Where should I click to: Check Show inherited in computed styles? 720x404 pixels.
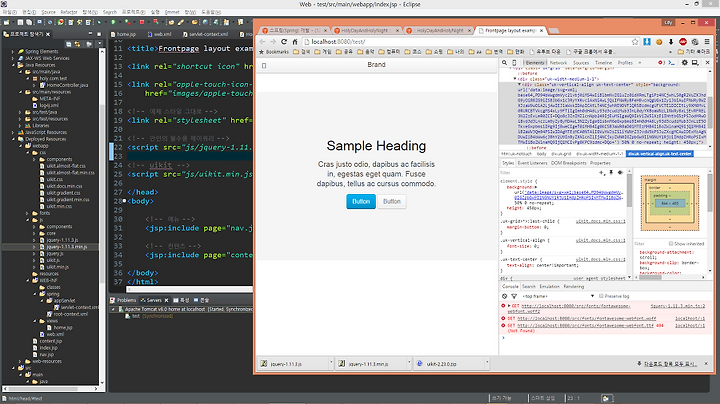671,244
